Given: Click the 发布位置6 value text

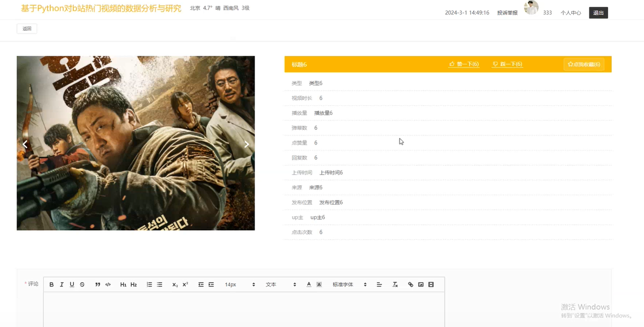Looking at the screenshot, I should point(331,203).
